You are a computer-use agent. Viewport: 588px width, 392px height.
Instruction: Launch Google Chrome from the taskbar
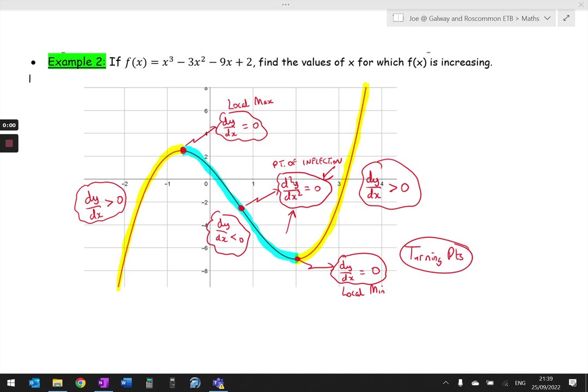coord(80,383)
